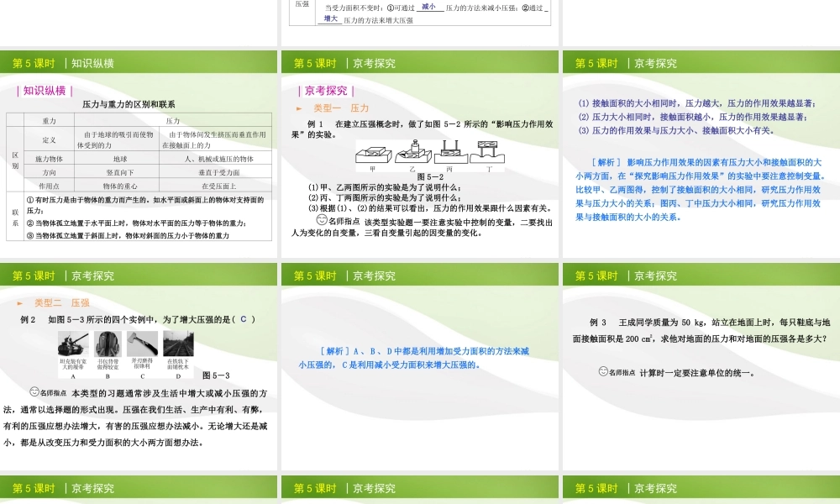
Task: Click the blue line '(2) 压力大小相同时'
Action: (x=692, y=117)
